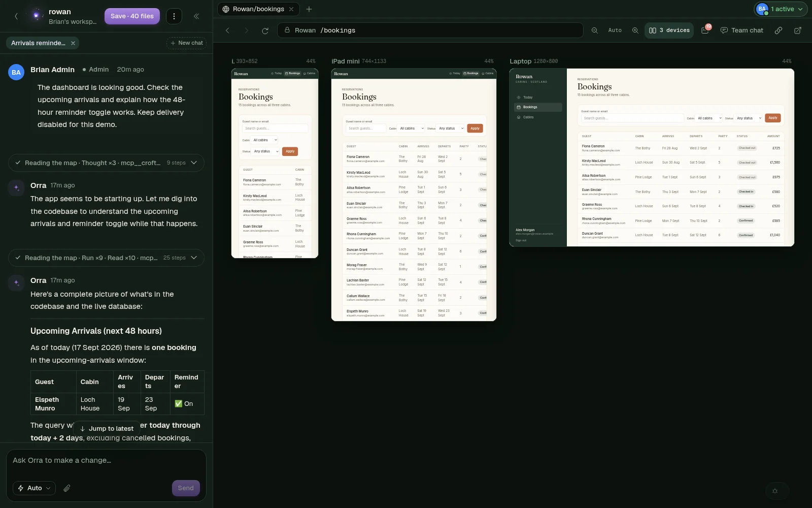This screenshot has height=508, width=812.
Task: Open All cabins dropdown in Laptop preview
Action: pyautogui.click(x=709, y=118)
